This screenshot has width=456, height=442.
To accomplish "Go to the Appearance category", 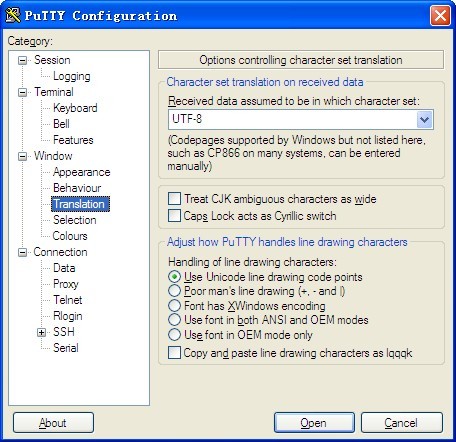I will [x=82, y=172].
